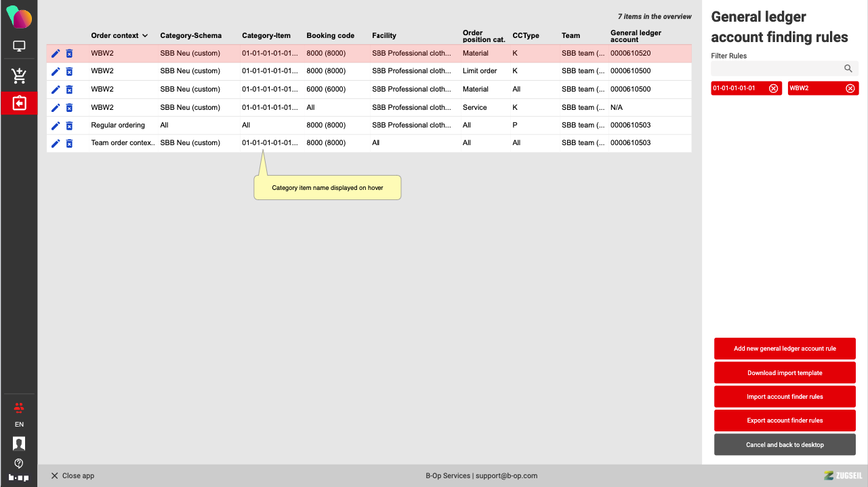868x487 pixels.
Task: Edit the first WBW2 rule with pencil icon
Action: pyautogui.click(x=56, y=54)
